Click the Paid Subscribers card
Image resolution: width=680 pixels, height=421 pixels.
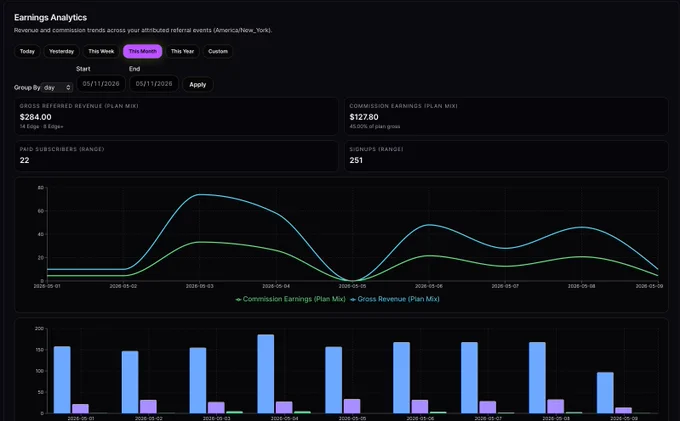point(177,156)
